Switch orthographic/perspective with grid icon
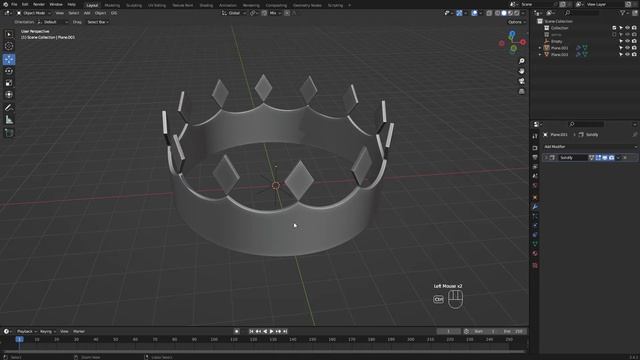Viewport: 640px width, 360px height. [x=522, y=91]
